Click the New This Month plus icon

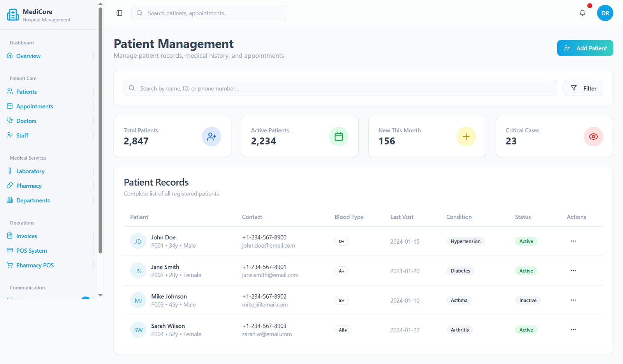[x=466, y=137]
